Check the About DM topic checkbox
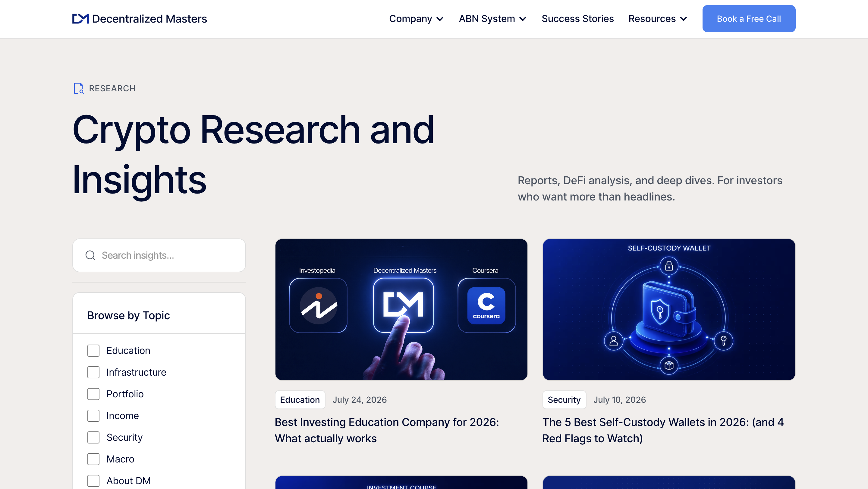The width and height of the screenshot is (868, 489). [93, 481]
